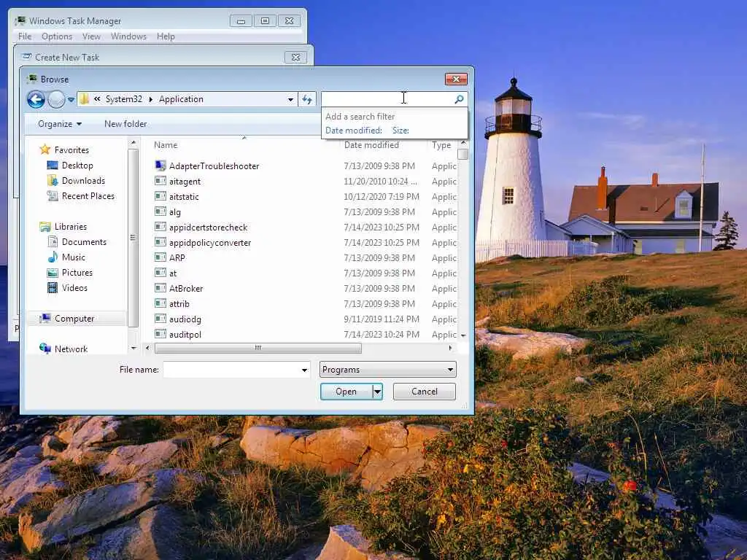Click the Videos filmstrip icon

coord(53,287)
